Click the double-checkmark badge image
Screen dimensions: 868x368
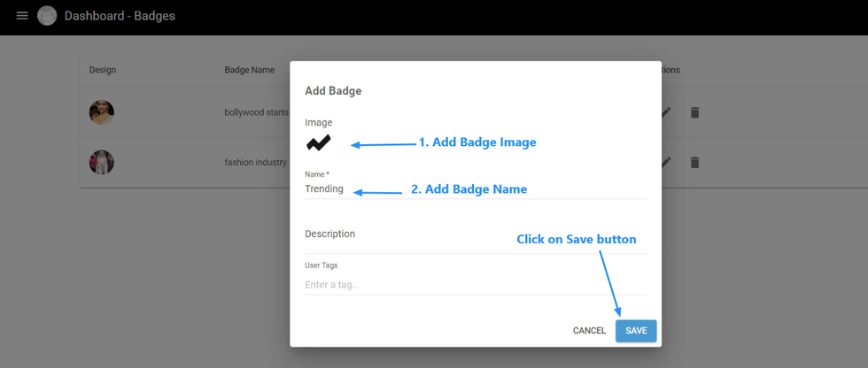point(319,142)
